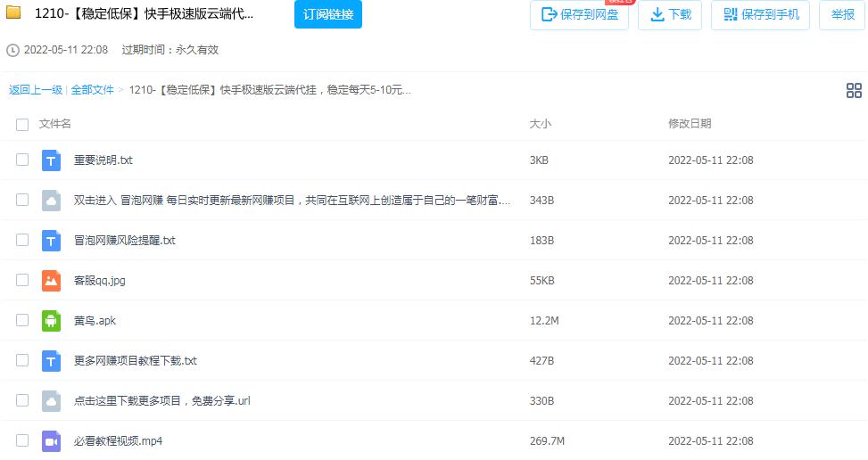Check the box for 更多网赚项目教程下载.txt
The image size is (868, 460).
tap(22, 360)
